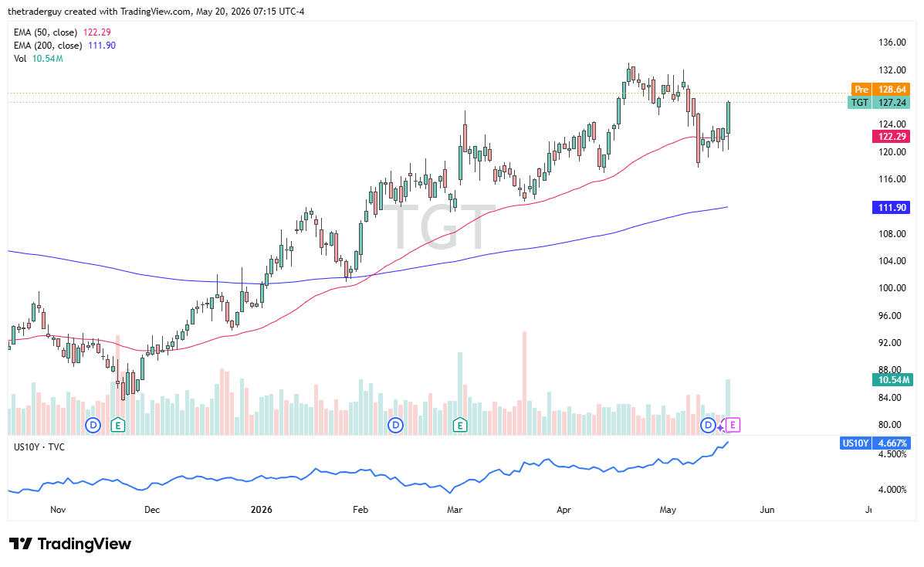Image resolution: width=924 pixels, height=567 pixels.
Task: Click the Nov label on time axis
Action: coord(58,510)
